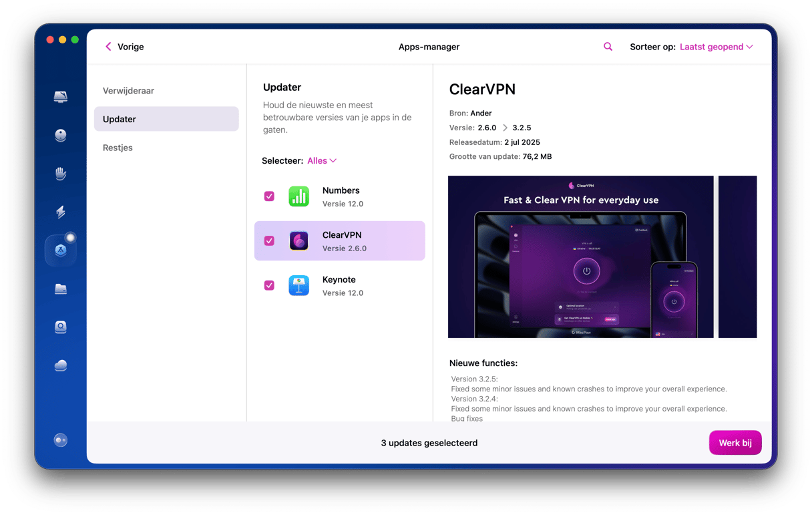Open Cloud cleanup icon in sidebar

point(61,365)
